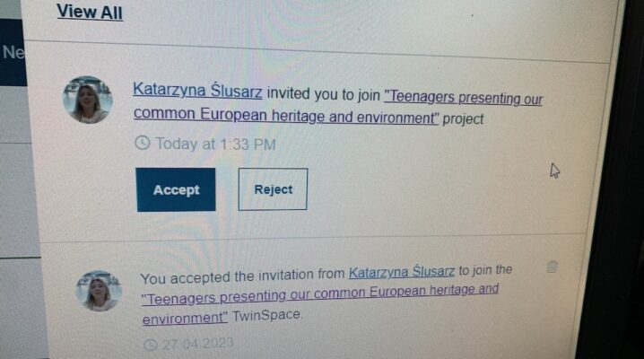644x359 pixels.
Task: Click the clock icon beside Today at 1:33 PM
Action: click(142, 143)
